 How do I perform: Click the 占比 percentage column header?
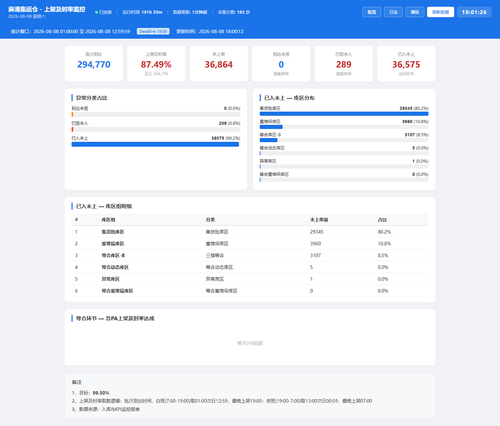pyautogui.click(x=382, y=220)
